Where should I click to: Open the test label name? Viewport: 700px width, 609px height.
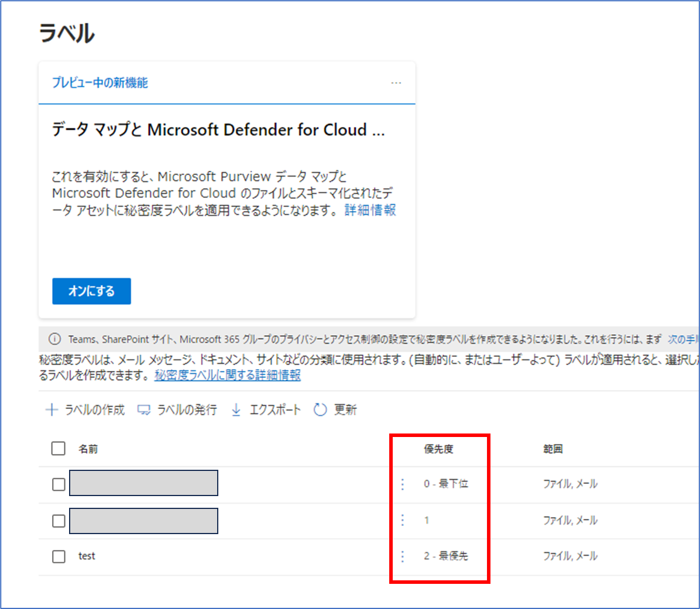click(x=87, y=556)
